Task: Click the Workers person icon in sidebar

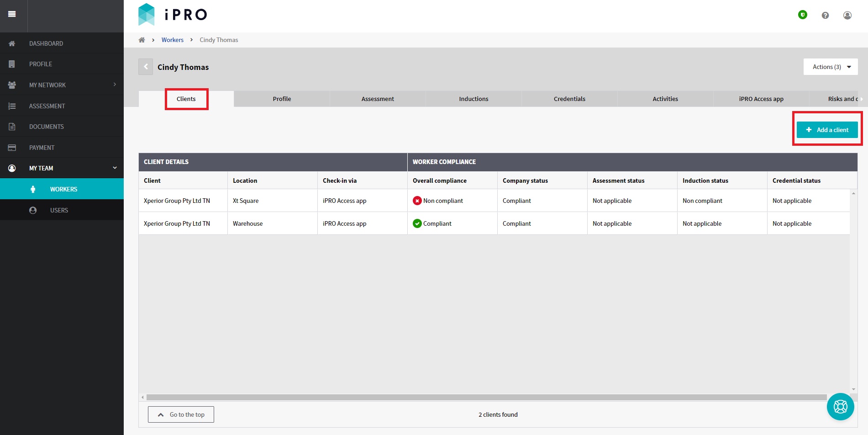Action: click(x=33, y=189)
